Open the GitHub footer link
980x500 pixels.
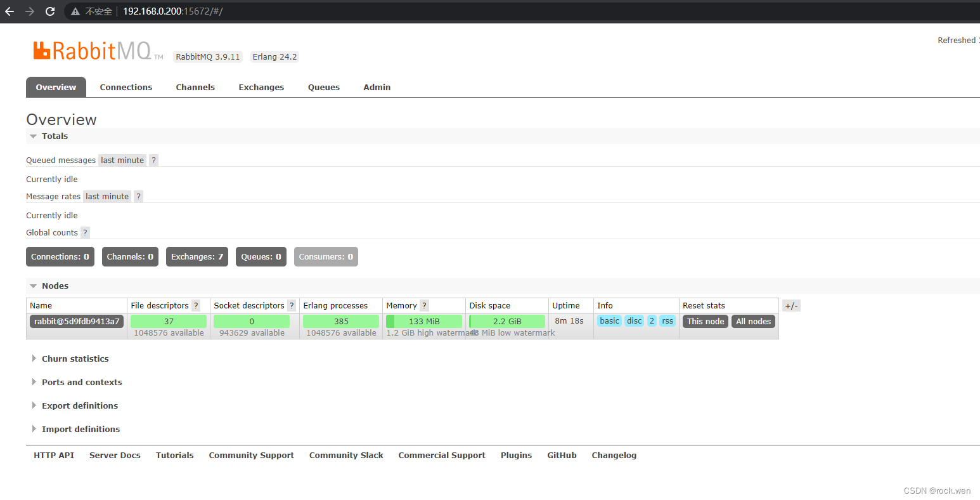coord(562,456)
